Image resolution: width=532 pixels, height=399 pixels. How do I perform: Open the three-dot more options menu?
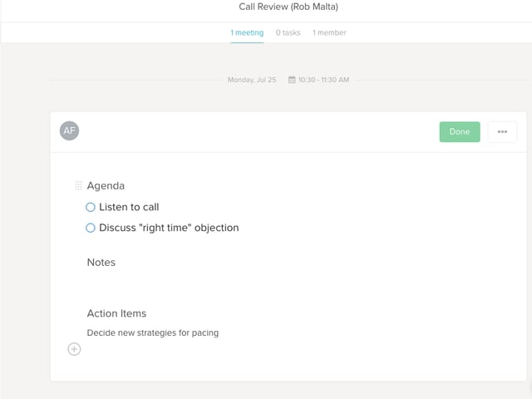coord(502,132)
